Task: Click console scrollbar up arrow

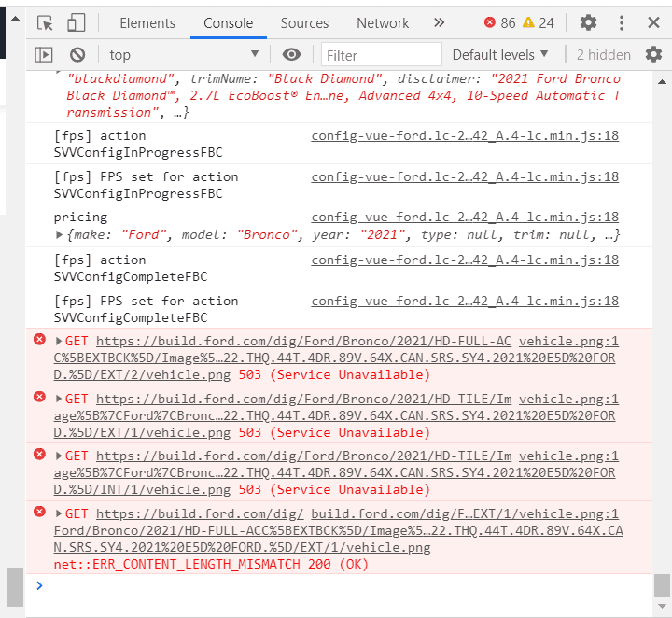Action: click(662, 82)
